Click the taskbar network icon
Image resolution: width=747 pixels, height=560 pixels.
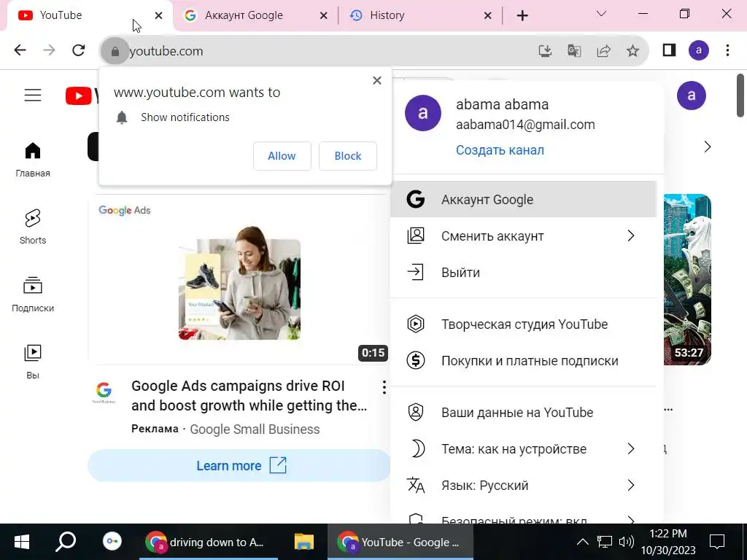605,542
